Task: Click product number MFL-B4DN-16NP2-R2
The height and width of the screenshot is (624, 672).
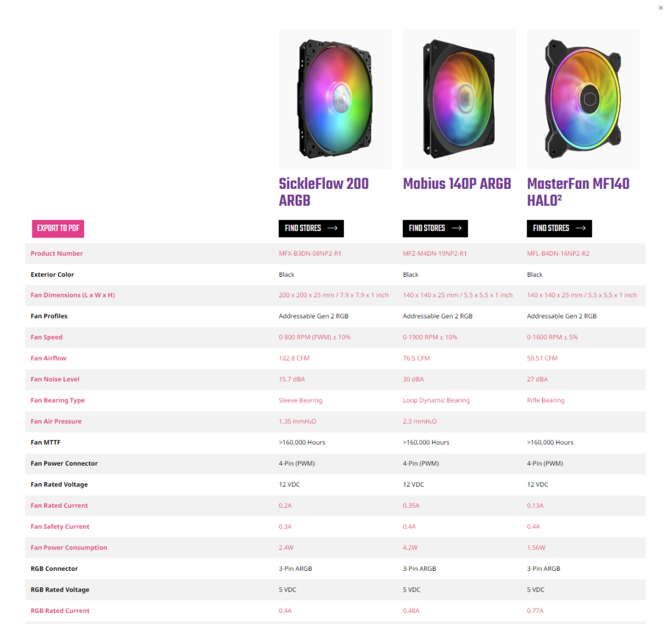Action: 558,254
